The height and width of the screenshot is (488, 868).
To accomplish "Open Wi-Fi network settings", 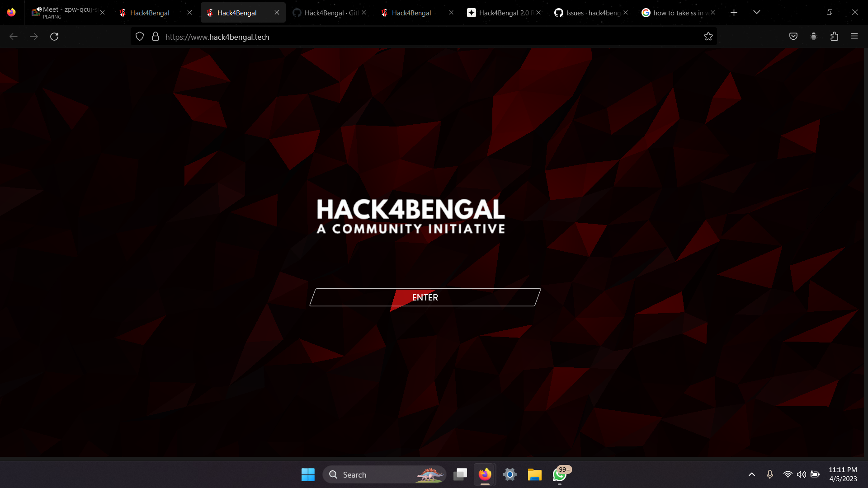I will pyautogui.click(x=788, y=474).
